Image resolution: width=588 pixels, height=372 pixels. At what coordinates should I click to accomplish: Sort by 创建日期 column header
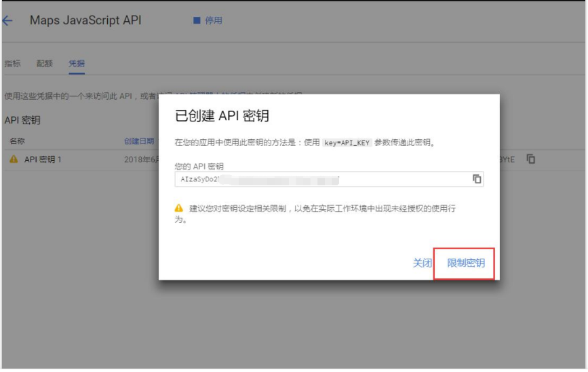tap(139, 141)
